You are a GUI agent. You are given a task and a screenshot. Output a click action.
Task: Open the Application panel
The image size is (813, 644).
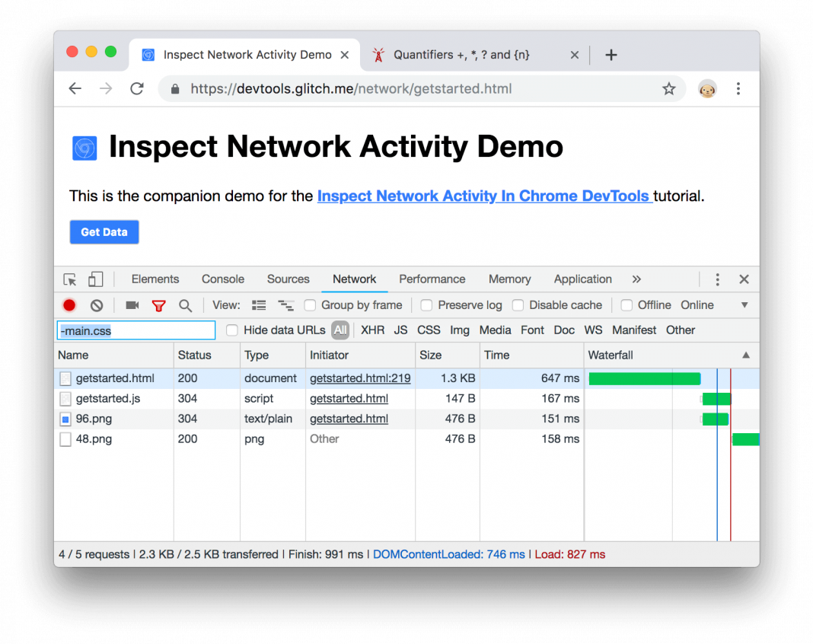[582, 279]
